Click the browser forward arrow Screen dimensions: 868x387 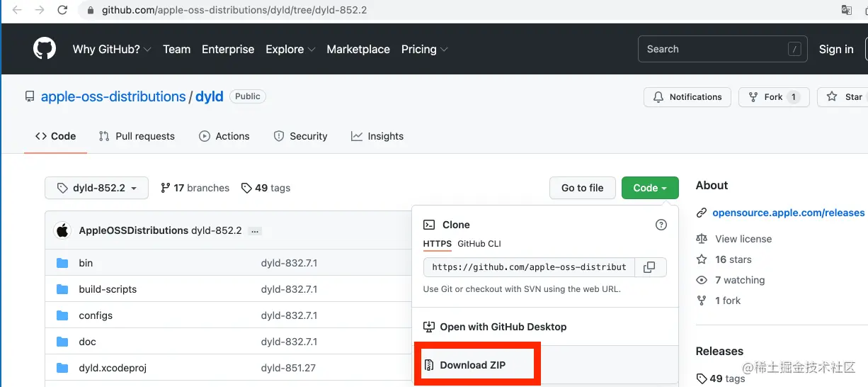click(40, 11)
